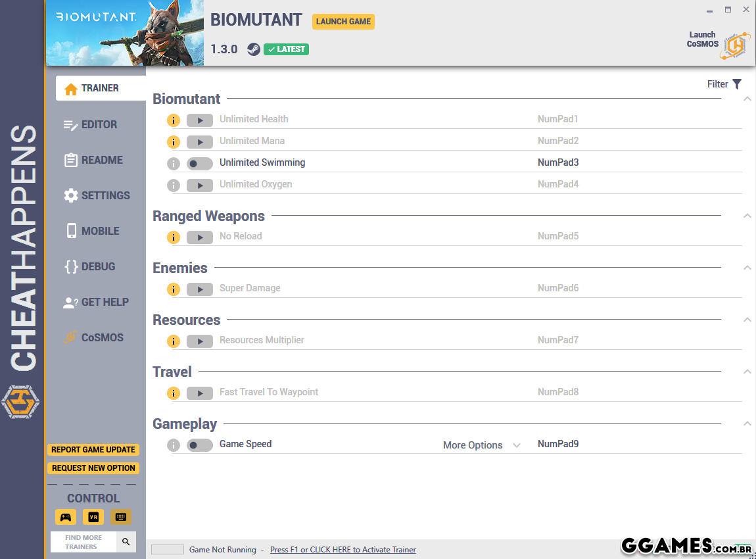Collapse the Biomutant section

pos(747,99)
